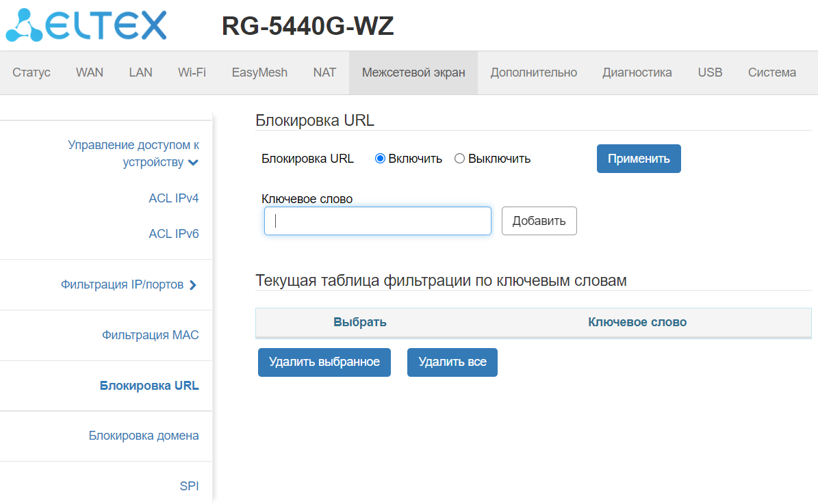Open the ACL IPv6 sidebar link
The width and height of the screenshot is (818, 504).
(174, 234)
